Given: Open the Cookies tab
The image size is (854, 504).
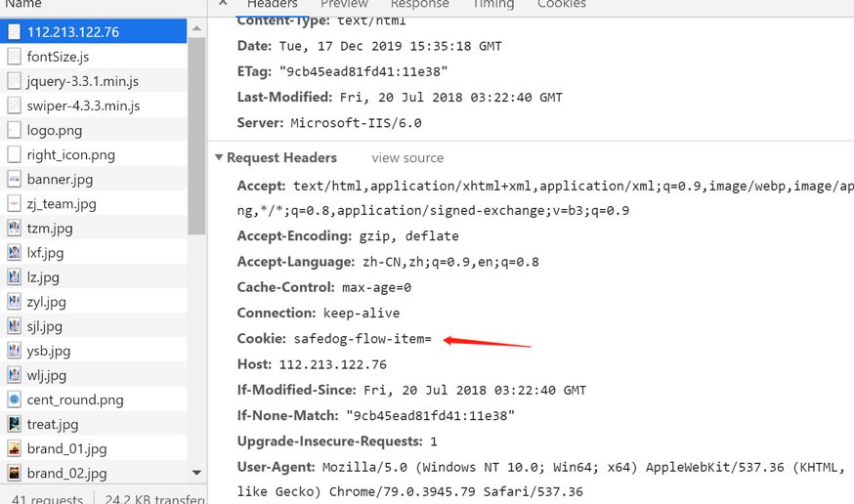Looking at the screenshot, I should tap(562, 4).
